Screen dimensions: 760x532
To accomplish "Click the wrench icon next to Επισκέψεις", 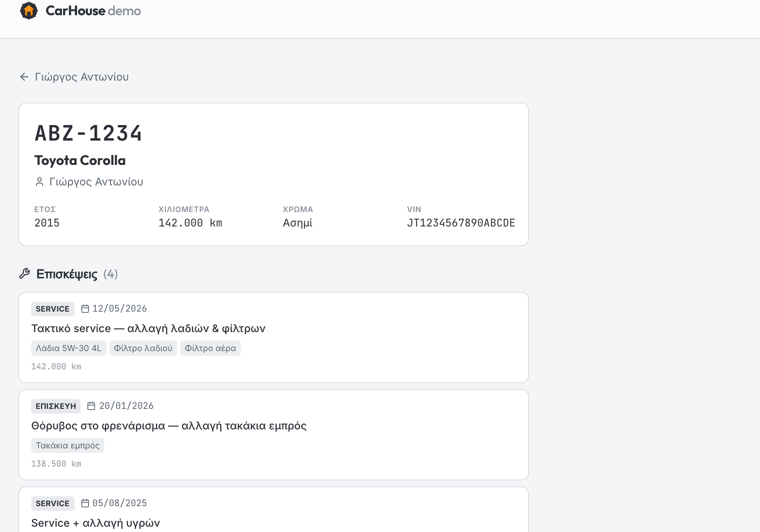I will point(25,274).
